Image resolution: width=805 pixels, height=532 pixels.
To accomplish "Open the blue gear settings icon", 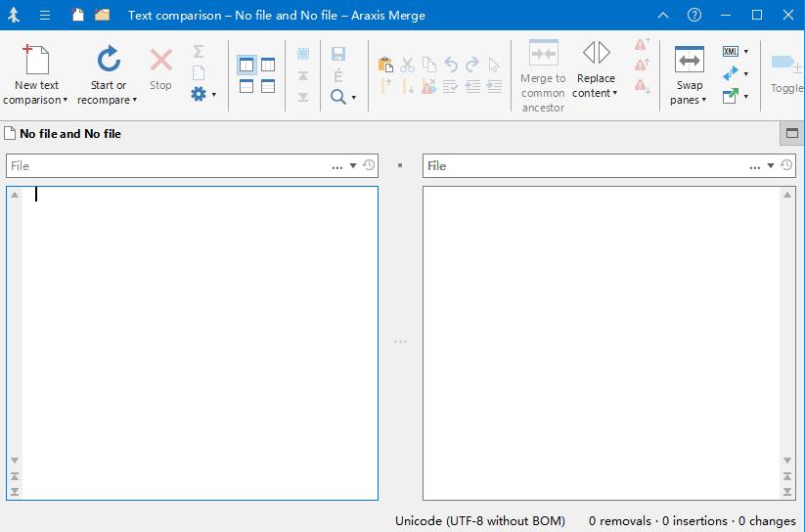I will [x=199, y=94].
